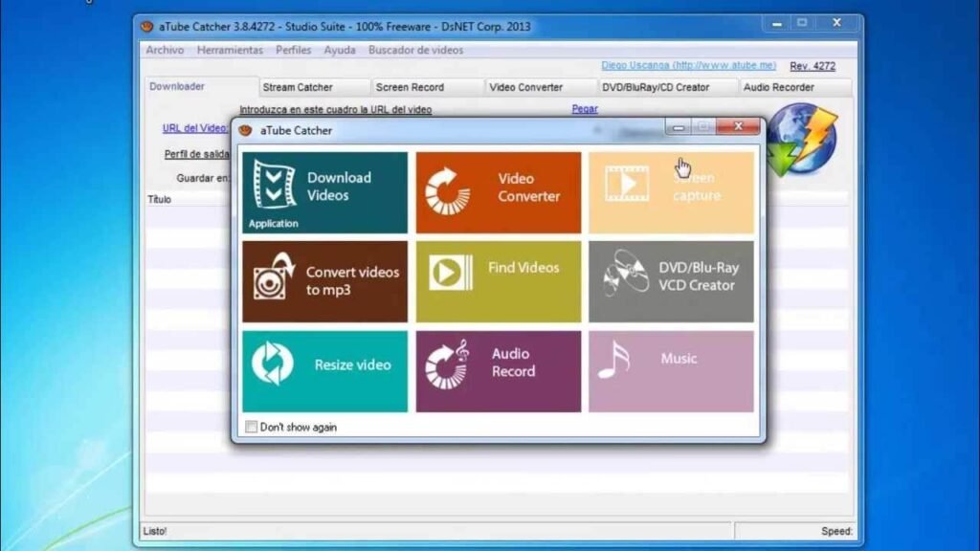The width and height of the screenshot is (980, 551).
Task: Open DVD/Blu-Ray VCD Creator tile
Action: pos(671,282)
